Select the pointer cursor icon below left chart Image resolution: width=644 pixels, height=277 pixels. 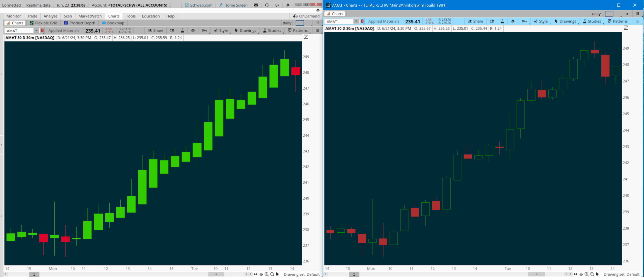coord(278,274)
